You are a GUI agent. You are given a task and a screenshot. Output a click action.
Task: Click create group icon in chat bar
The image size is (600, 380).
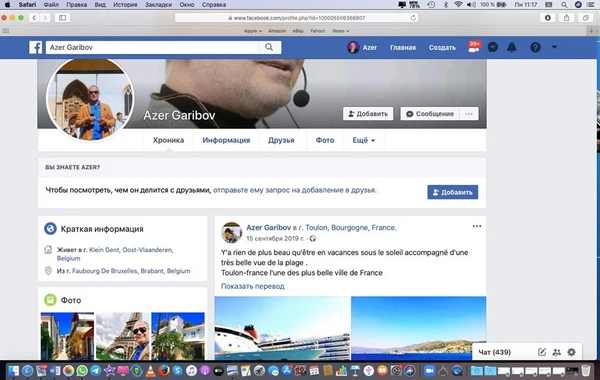[557, 352]
